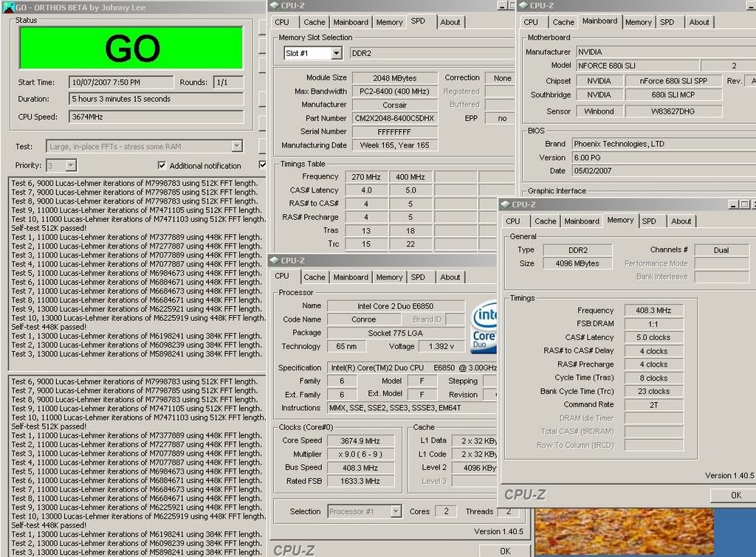Open the CPU tab in the CPU-Z SPD window
The image size is (756, 557).
[282, 22]
